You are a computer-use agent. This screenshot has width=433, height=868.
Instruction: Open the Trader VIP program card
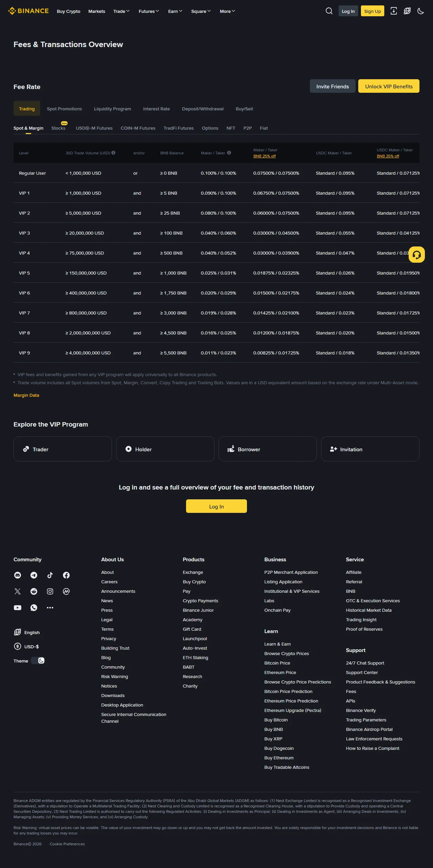63,449
